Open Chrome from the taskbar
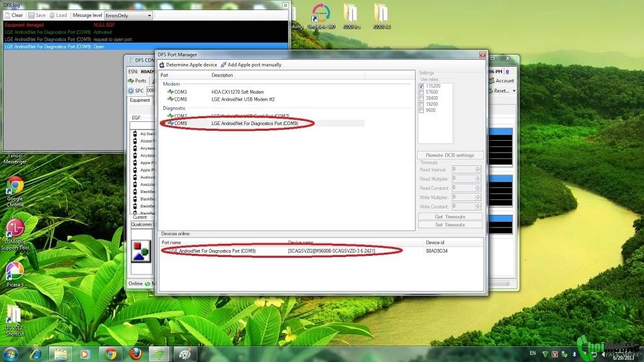The height and width of the screenshot is (362, 644). [x=110, y=354]
